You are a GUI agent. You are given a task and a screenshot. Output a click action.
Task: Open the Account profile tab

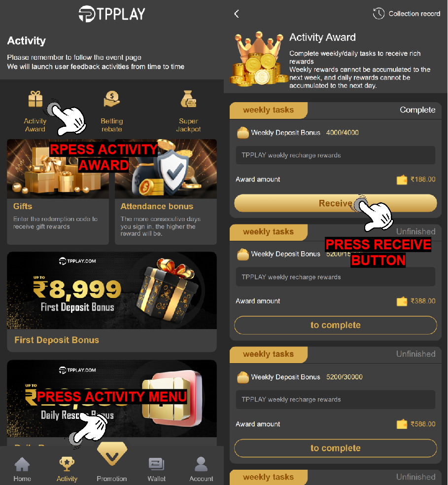[201, 470]
